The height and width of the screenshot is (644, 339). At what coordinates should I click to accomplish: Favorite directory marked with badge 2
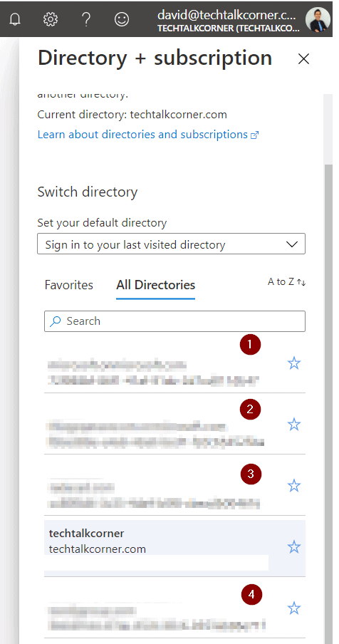coord(294,425)
